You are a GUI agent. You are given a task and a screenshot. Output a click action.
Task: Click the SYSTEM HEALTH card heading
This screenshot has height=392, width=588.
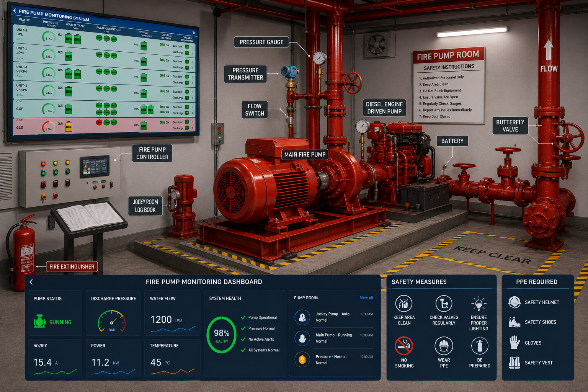click(225, 298)
